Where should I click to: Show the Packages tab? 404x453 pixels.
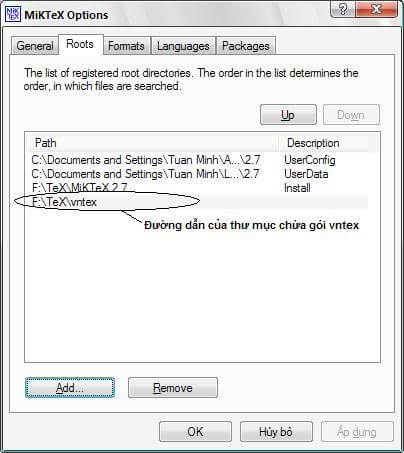pos(246,46)
